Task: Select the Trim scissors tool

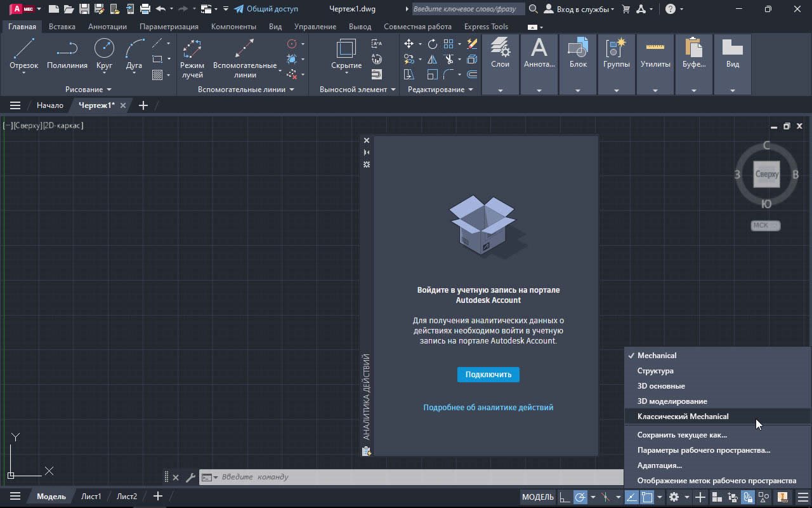Action: click(x=449, y=59)
